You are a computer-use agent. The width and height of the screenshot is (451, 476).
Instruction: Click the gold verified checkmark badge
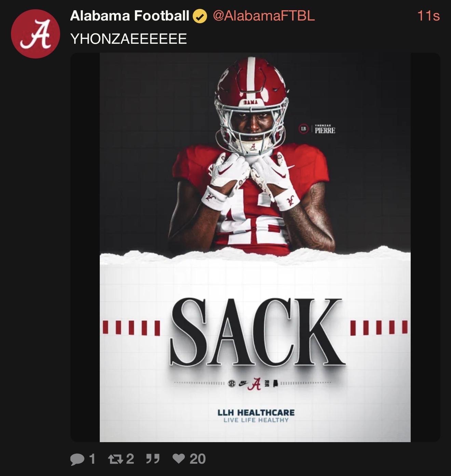[200, 16]
